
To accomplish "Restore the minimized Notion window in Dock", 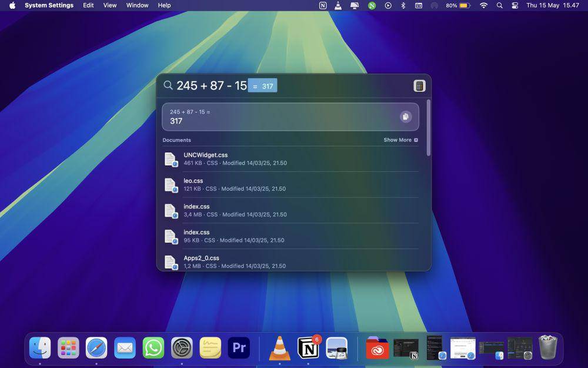I will tap(406, 349).
